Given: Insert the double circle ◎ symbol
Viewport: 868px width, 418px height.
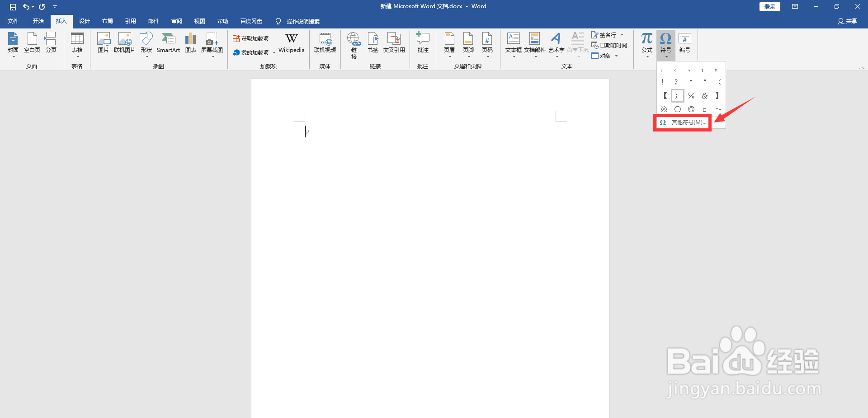Looking at the screenshot, I should [x=691, y=109].
